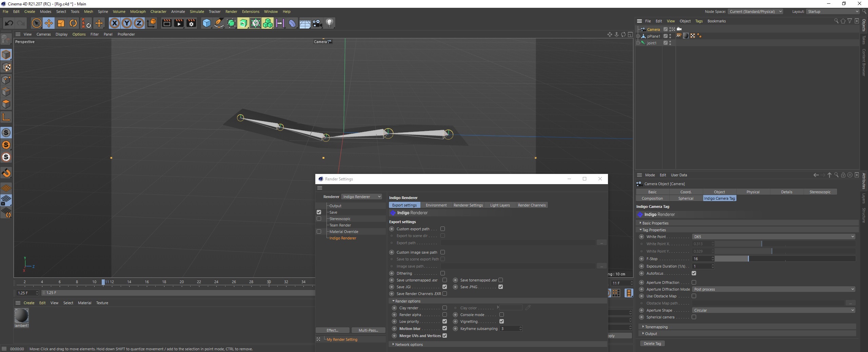Open Edit Render Settings clapperboard gear icon
The height and width of the screenshot is (352, 868).
coord(191,23)
